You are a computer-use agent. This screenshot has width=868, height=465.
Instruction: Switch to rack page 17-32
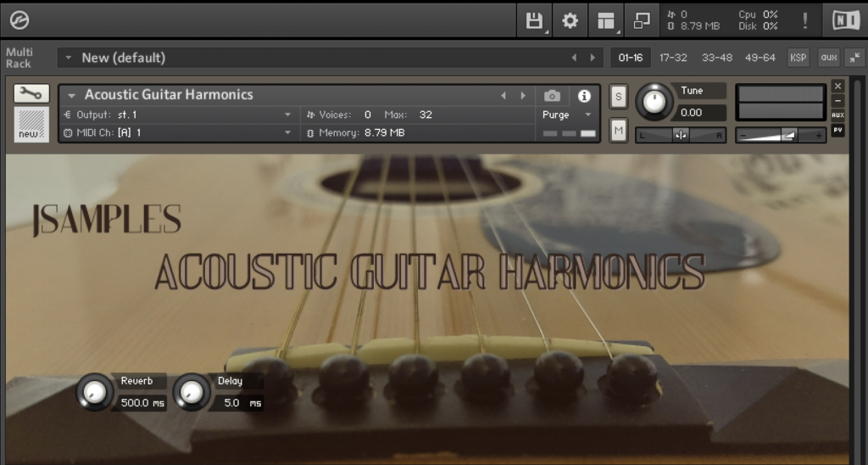click(673, 58)
